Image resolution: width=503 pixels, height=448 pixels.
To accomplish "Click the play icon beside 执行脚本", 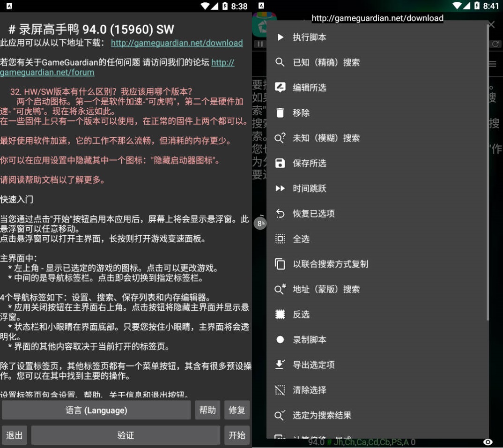I will coord(280,37).
